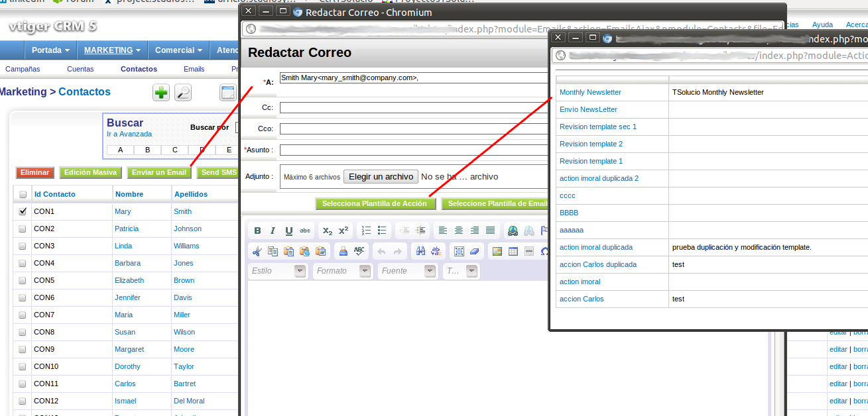Go to the Campañas tab
The image size is (868, 416).
pos(23,69)
